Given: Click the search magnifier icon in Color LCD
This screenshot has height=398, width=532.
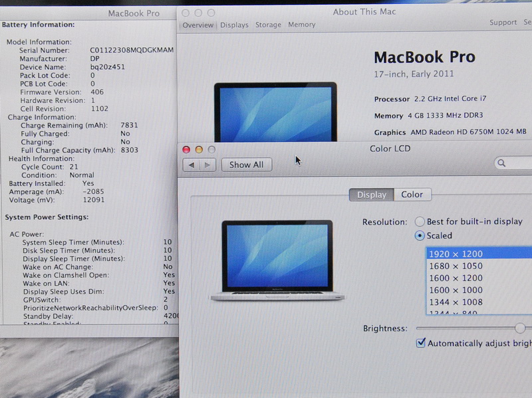Looking at the screenshot, I should pyautogui.click(x=502, y=163).
